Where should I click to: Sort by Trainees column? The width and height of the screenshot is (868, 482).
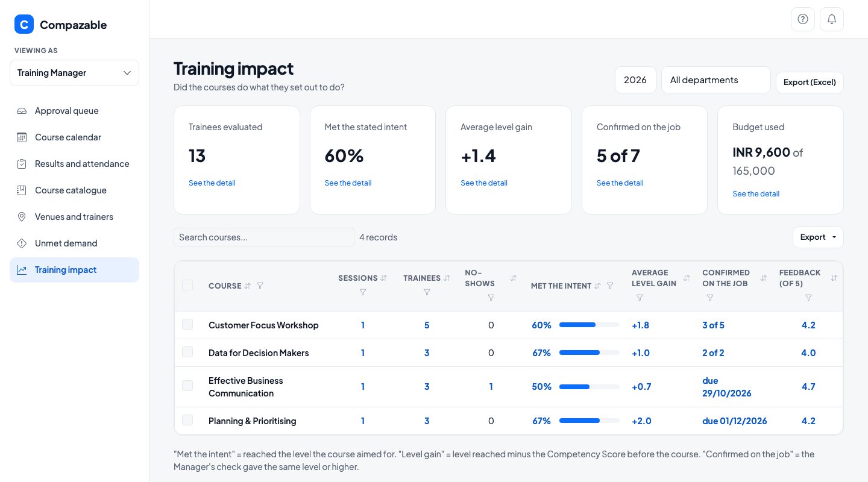coord(447,278)
